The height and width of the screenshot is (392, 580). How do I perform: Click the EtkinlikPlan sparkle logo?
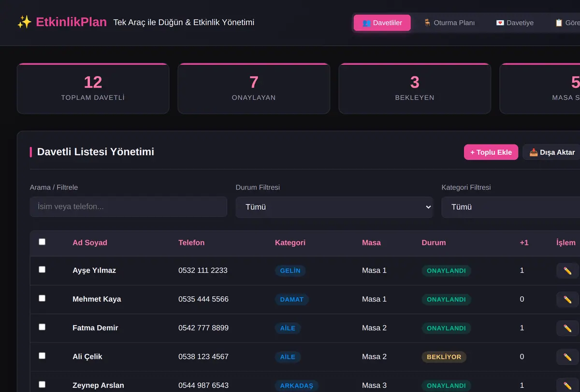click(x=24, y=22)
